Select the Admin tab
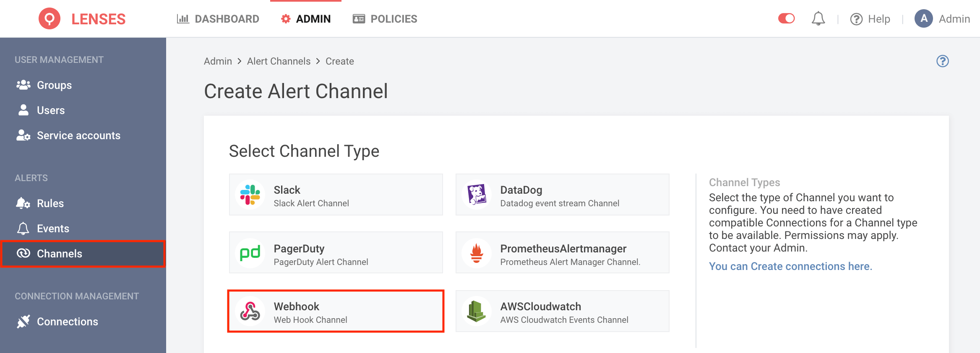Image resolution: width=980 pixels, height=353 pixels. pos(306,19)
